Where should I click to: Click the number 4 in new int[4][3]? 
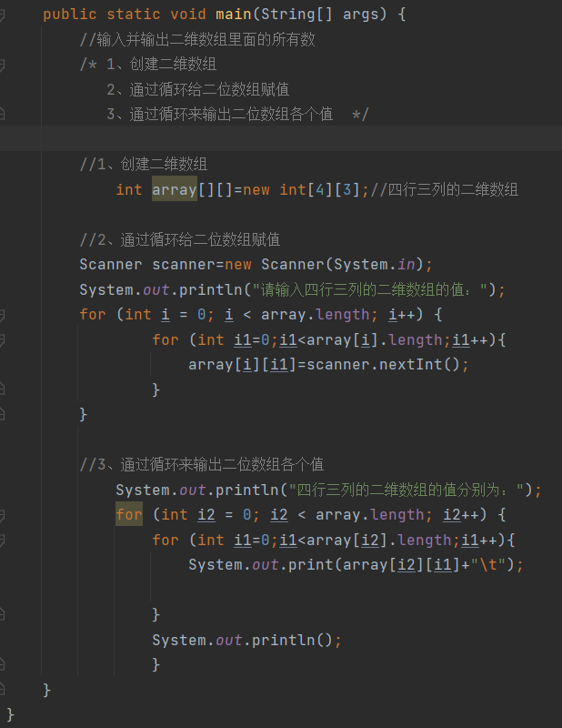(320, 189)
